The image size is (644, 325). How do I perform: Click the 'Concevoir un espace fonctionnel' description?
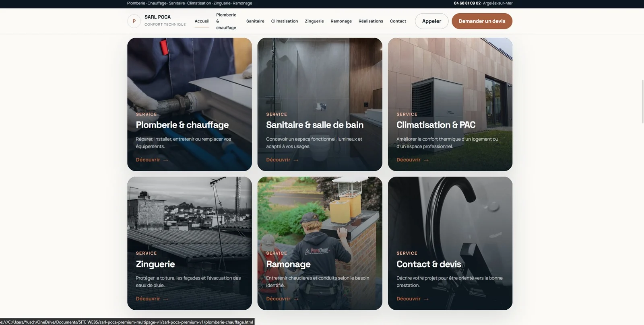tap(314, 143)
